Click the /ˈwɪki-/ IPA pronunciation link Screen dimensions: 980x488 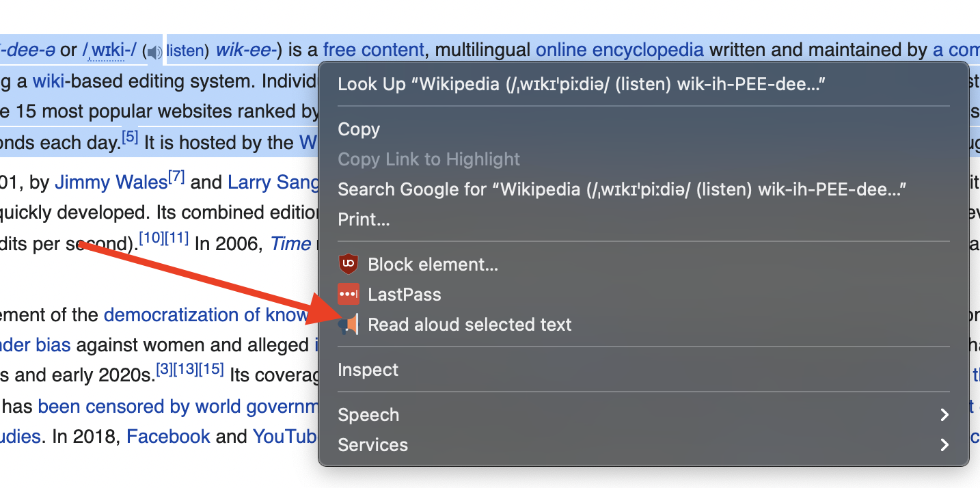point(109,51)
